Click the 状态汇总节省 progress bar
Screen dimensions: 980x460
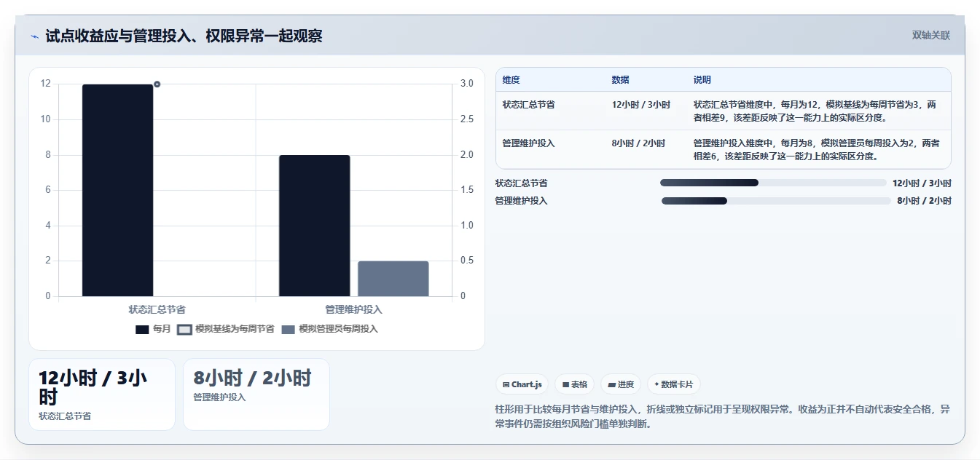(773, 183)
